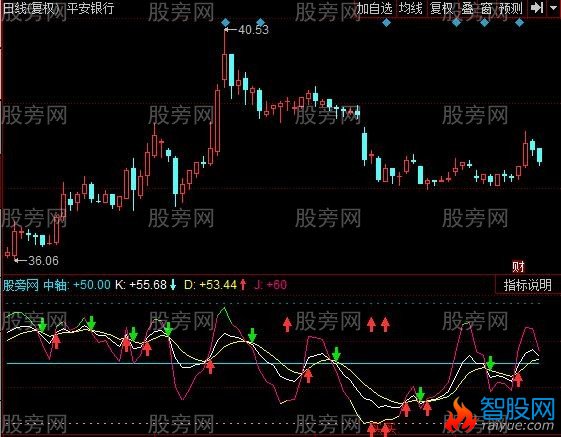Click the 股旁网 indicator name label
Image resolution: width=561 pixels, height=437 pixels.
pos(21,285)
